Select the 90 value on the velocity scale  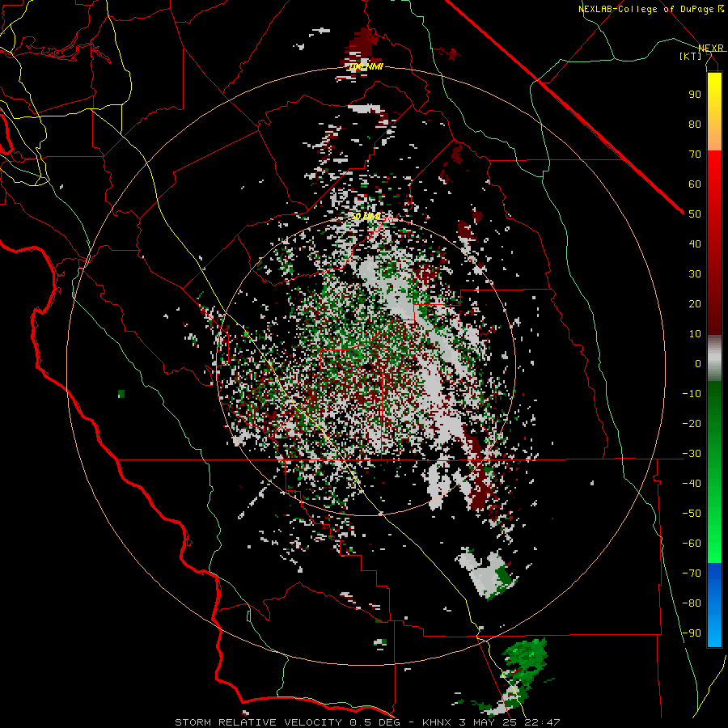[x=695, y=95]
